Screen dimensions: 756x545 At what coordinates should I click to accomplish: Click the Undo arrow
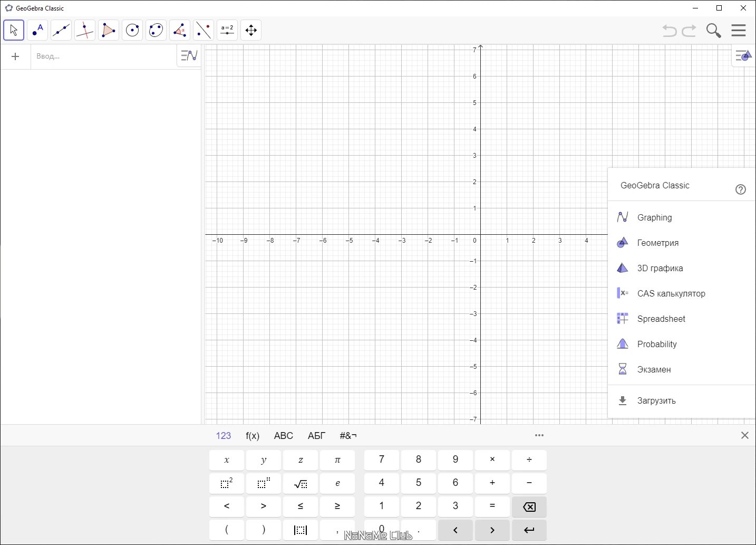[x=670, y=31]
